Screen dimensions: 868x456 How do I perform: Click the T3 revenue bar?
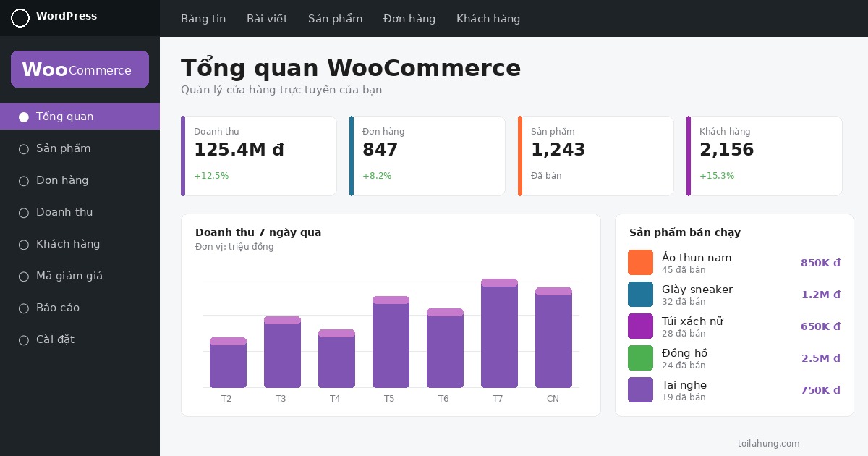(x=282, y=352)
